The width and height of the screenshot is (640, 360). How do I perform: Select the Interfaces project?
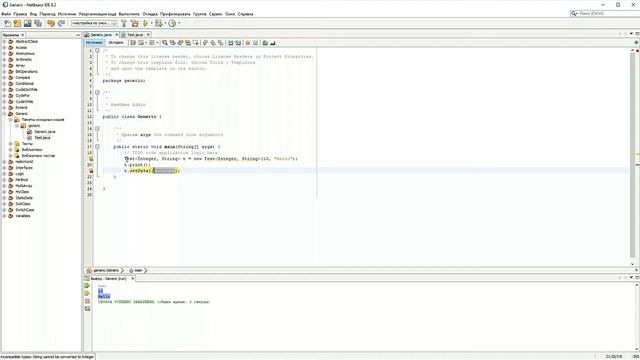(24, 168)
